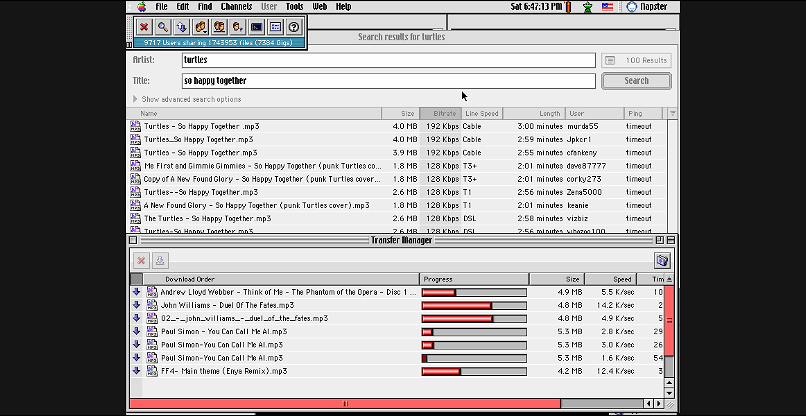
Task: Open the Channels menu
Action: (x=236, y=6)
